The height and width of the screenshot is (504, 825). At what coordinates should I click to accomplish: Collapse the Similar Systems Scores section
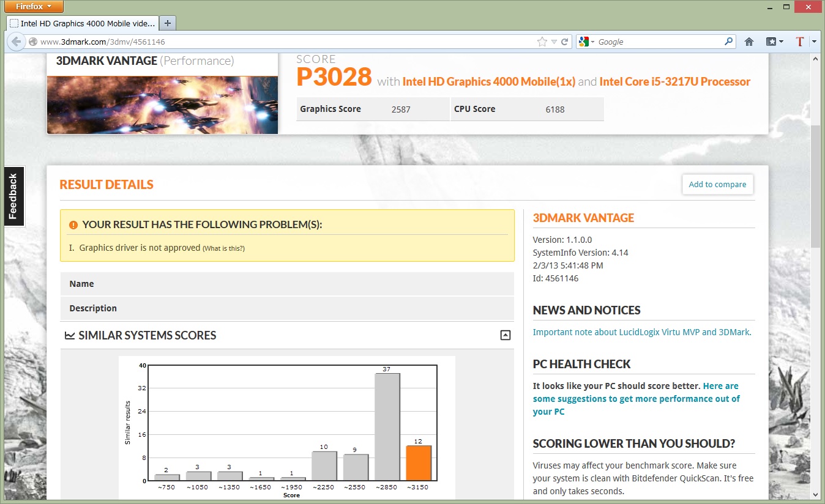506,335
